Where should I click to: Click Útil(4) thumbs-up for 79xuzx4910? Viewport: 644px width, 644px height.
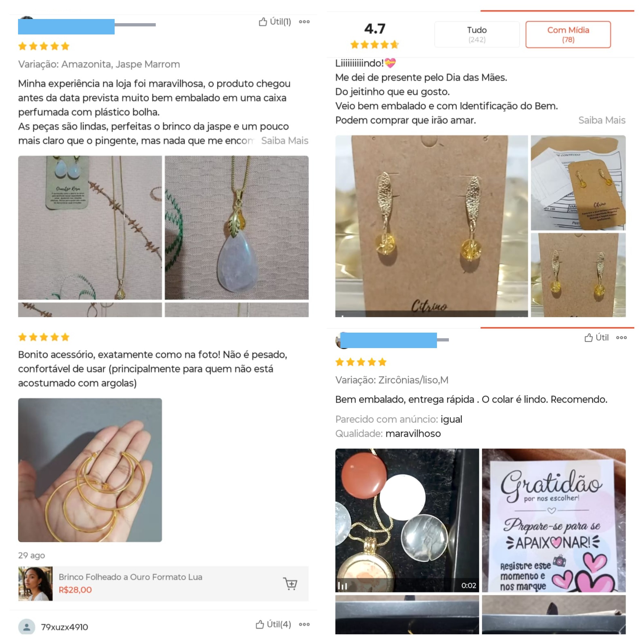(x=273, y=624)
